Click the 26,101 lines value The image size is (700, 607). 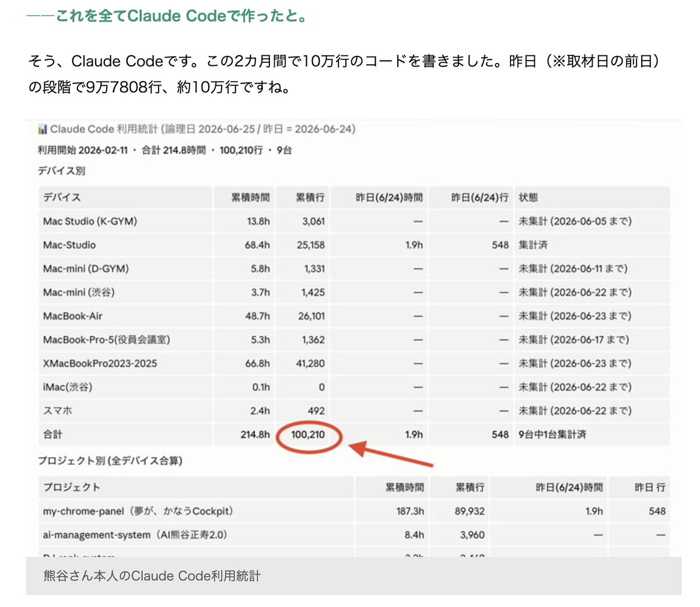click(311, 316)
